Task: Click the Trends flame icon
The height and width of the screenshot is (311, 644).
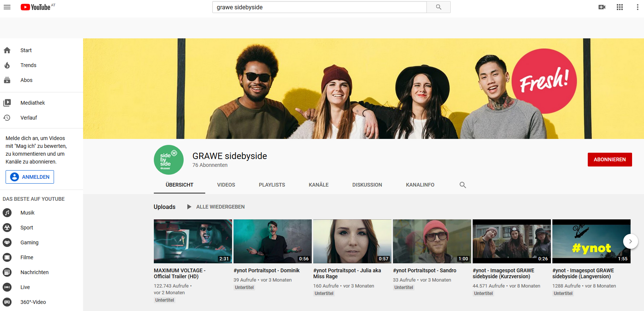Action: 7,65
